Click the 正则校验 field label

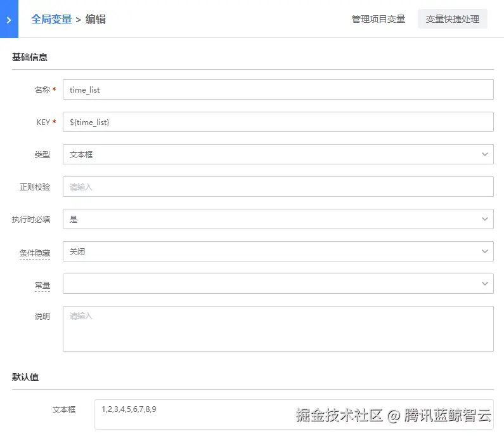(35, 187)
